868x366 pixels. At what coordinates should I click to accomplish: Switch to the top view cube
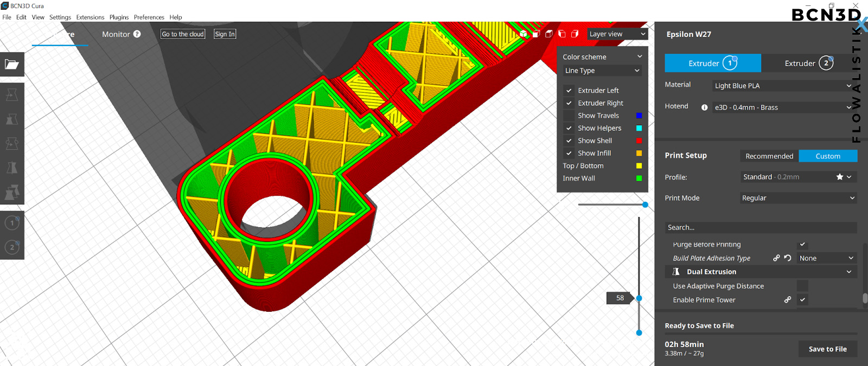(549, 34)
